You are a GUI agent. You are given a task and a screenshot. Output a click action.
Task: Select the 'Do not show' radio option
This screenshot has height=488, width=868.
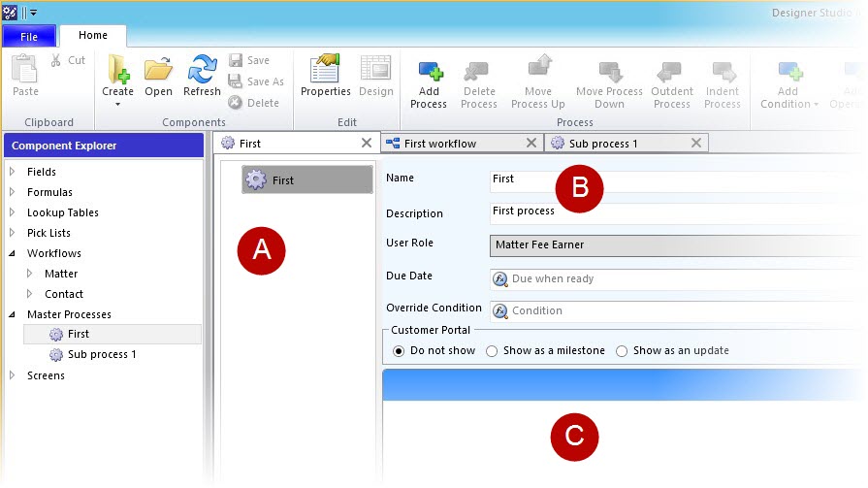pos(399,351)
